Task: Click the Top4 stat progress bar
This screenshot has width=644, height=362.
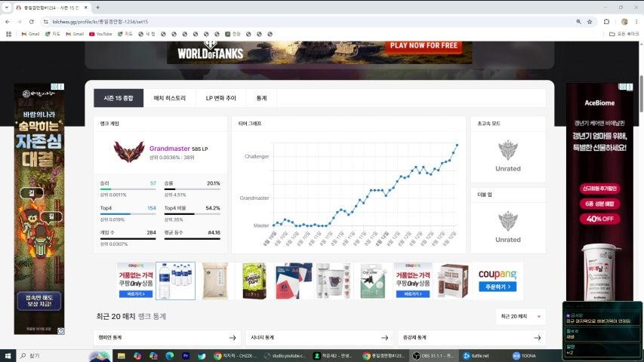Action: point(128,214)
